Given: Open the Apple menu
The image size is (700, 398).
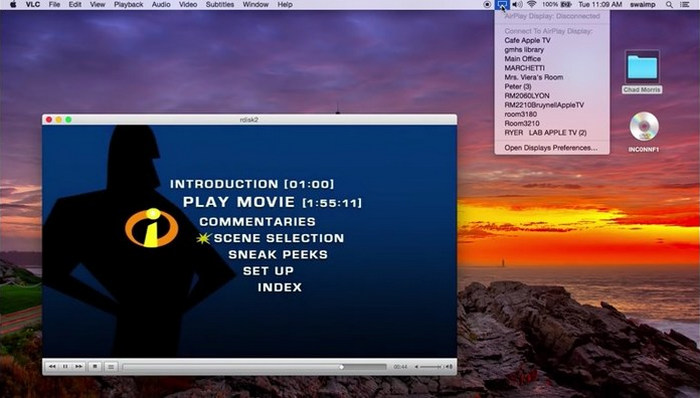Looking at the screenshot, I should tap(13, 4).
